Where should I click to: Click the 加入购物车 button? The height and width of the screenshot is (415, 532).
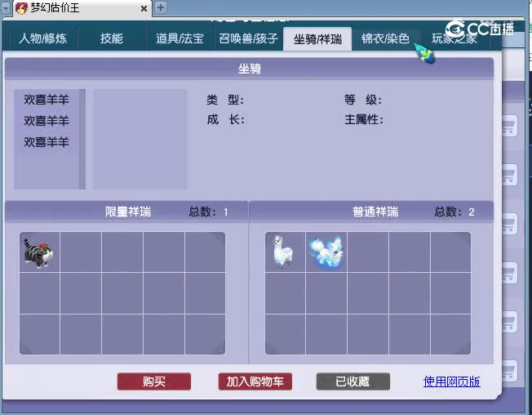[x=255, y=382]
